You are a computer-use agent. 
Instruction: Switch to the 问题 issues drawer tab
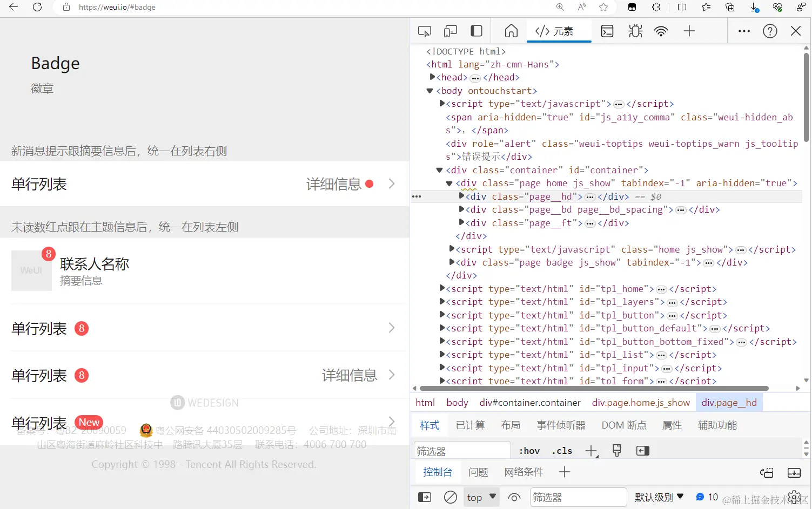478,472
